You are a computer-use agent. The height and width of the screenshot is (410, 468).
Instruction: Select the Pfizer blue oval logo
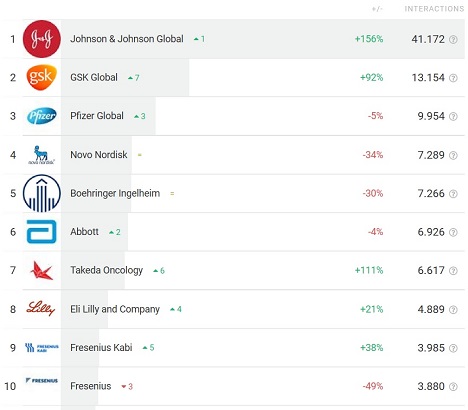tap(42, 116)
